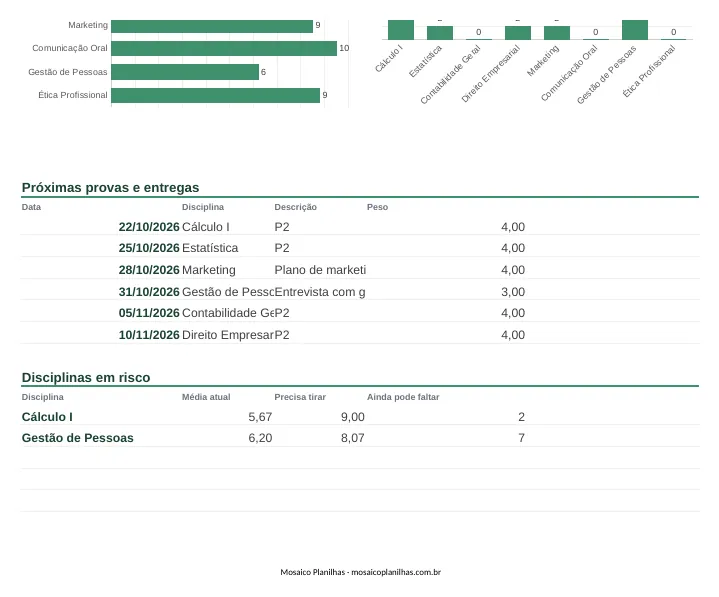Select the Comunicação Oral bar in chart
Viewport: 719px width, 597px height.
pyautogui.click(x=224, y=49)
